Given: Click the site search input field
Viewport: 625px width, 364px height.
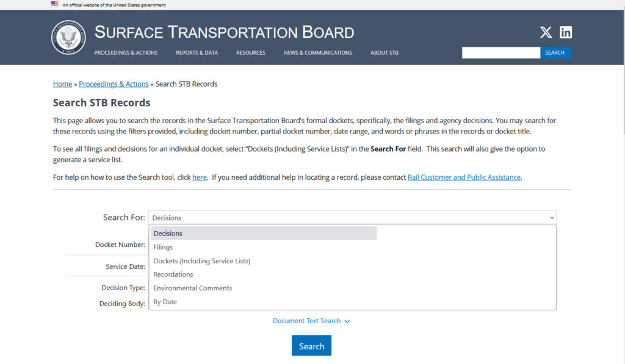Looking at the screenshot, I should (500, 53).
